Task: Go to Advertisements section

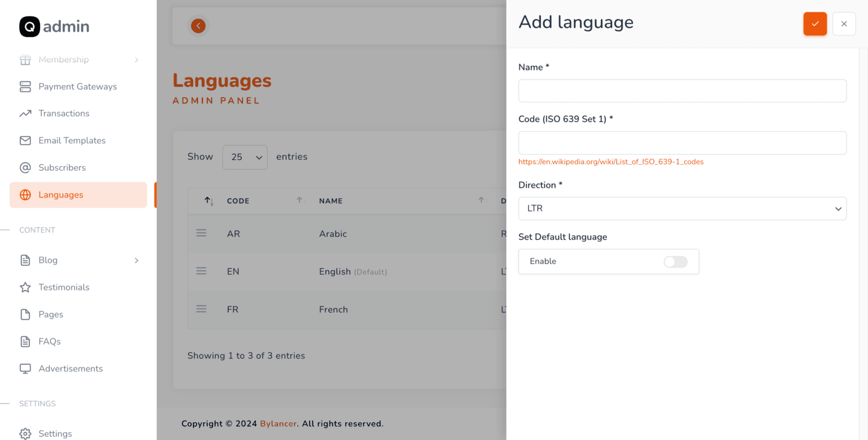Action: pos(78,369)
